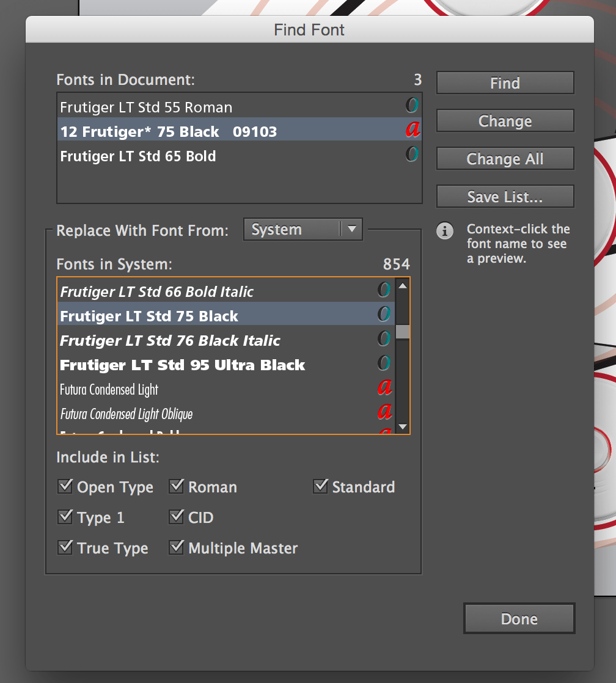Click Type 1 icon for Futura Condensed Light Oblique

pos(384,412)
